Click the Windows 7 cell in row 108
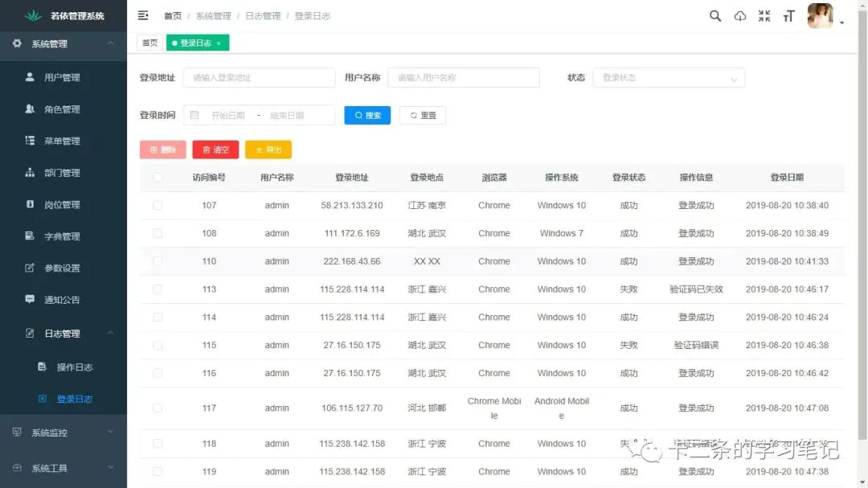This screenshot has width=868, height=488. pyautogui.click(x=561, y=233)
